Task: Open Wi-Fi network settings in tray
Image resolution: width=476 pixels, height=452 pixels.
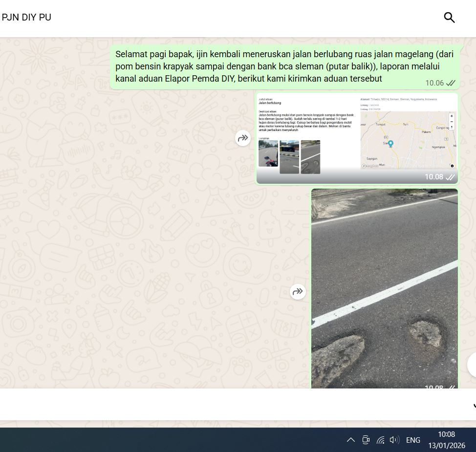Action: click(x=380, y=440)
